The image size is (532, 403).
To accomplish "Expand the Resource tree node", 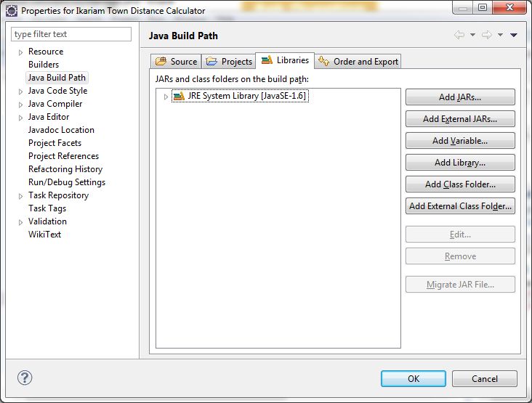I will [x=20, y=52].
